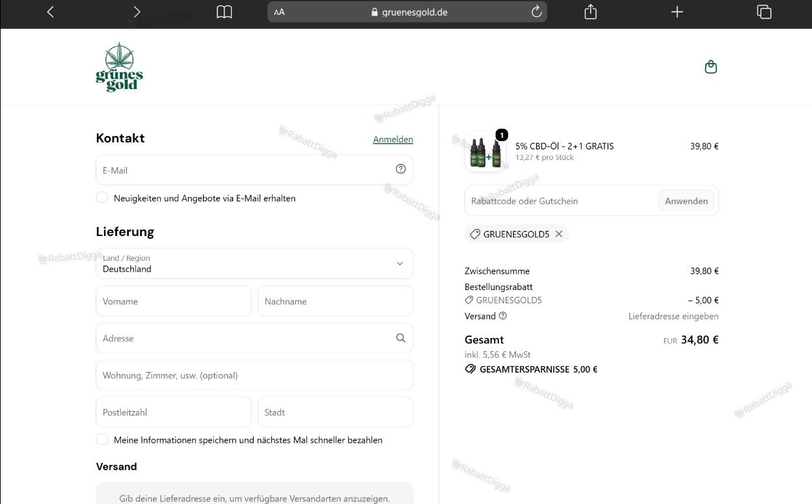This screenshot has width=812, height=504.
Task: Click the grünes gold logo
Action: [119, 67]
